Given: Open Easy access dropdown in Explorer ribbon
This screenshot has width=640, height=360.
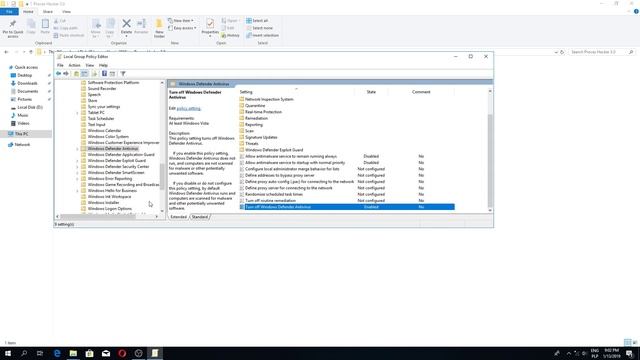Looking at the screenshot, I should (182, 28).
